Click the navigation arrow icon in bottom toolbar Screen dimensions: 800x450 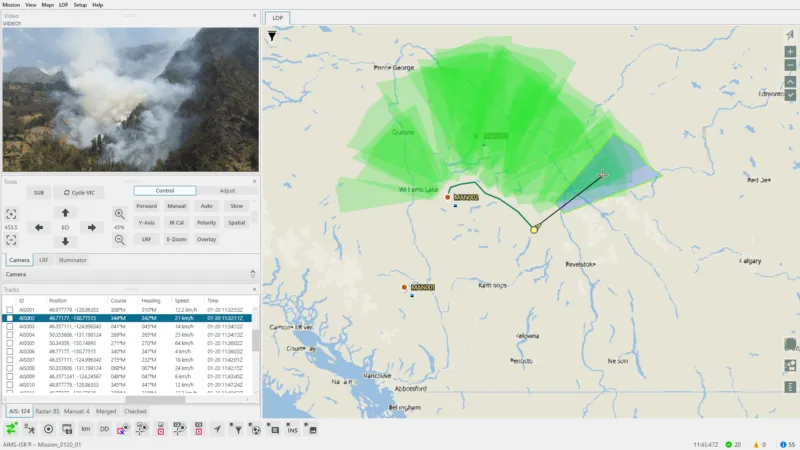(217, 429)
